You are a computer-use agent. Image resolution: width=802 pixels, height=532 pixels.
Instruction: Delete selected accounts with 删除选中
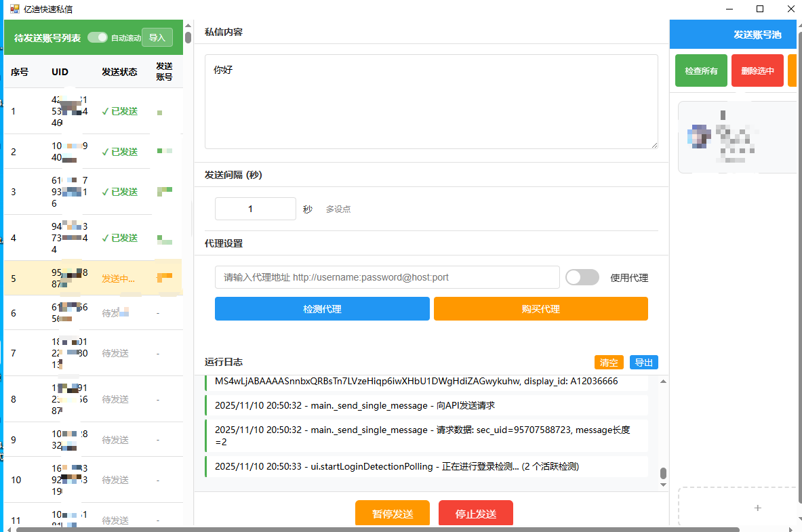(x=757, y=70)
